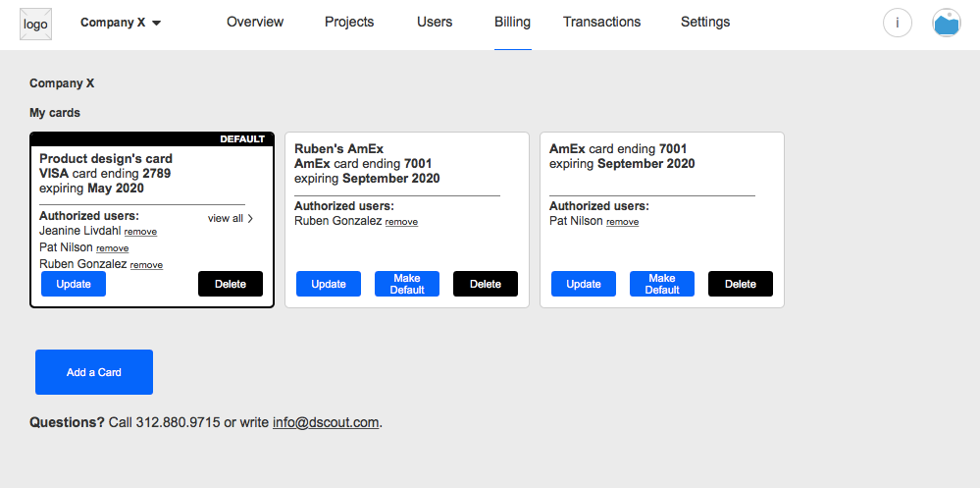
Task: Delete the Product design's card
Action: pyautogui.click(x=231, y=284)
